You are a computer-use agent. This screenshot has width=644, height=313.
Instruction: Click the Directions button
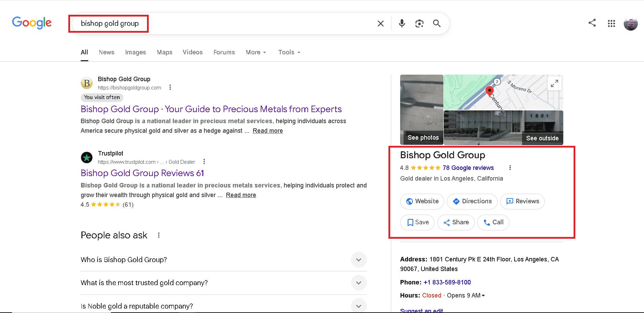(x=472, y=201)
